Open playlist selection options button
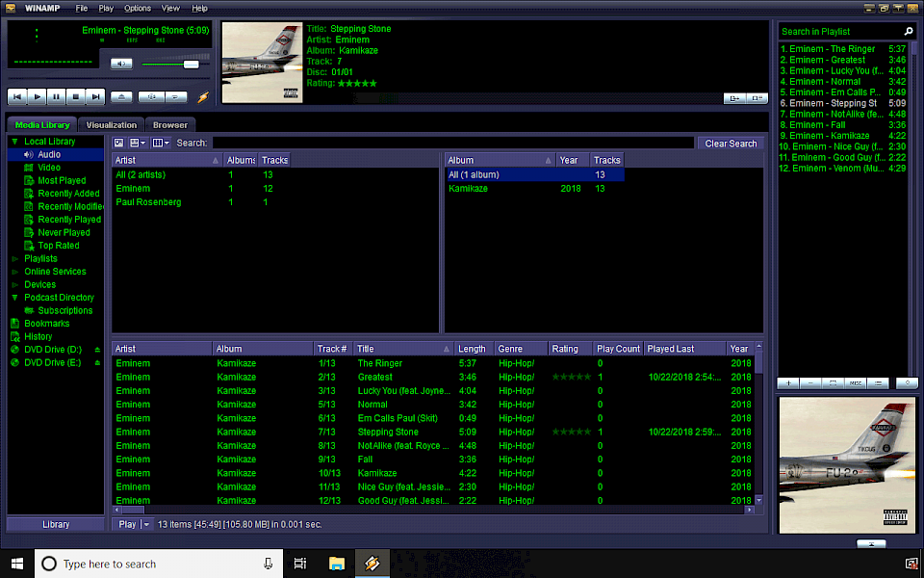This screenshot has width=924, height=578. [x=834, y=383]
